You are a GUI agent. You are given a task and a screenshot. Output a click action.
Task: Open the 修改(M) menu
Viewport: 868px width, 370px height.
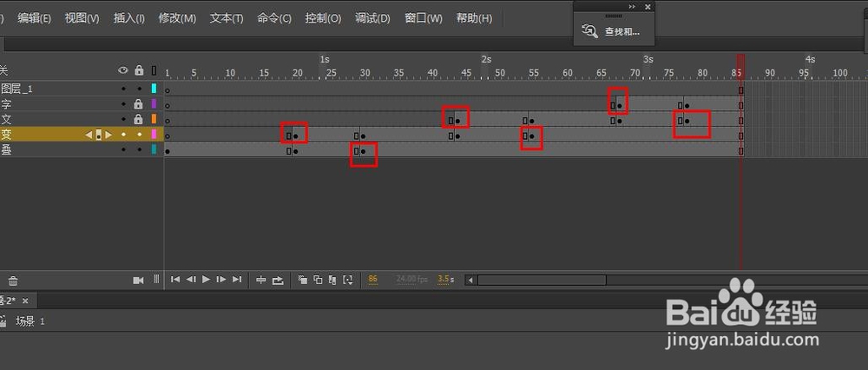(x=177, y=17)
